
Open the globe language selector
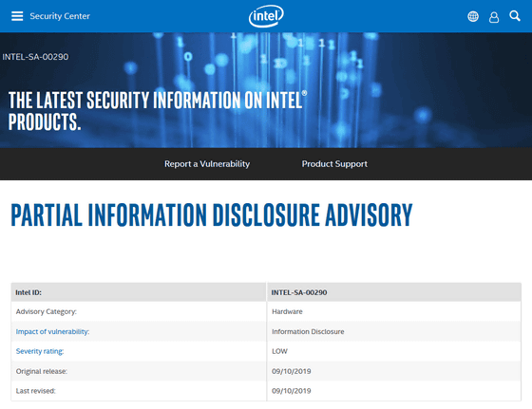(473, 16)
